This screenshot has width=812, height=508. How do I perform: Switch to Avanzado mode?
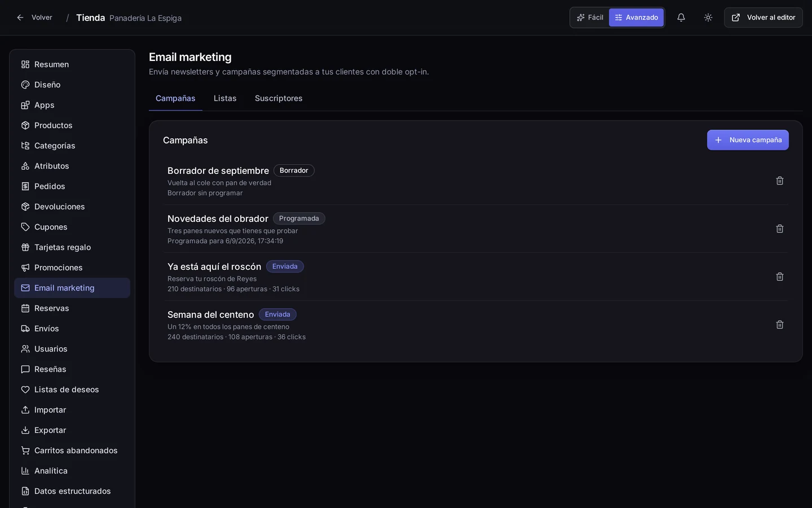pyautogui.click(x=636, y=17)
